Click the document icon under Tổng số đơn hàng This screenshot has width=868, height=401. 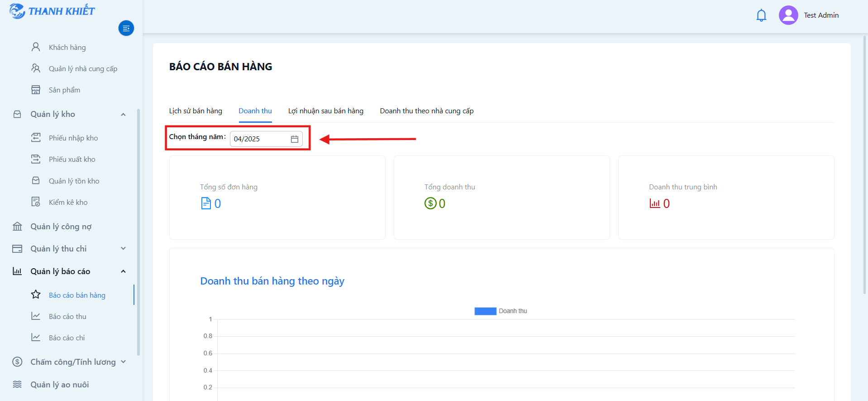coord(206,203)
